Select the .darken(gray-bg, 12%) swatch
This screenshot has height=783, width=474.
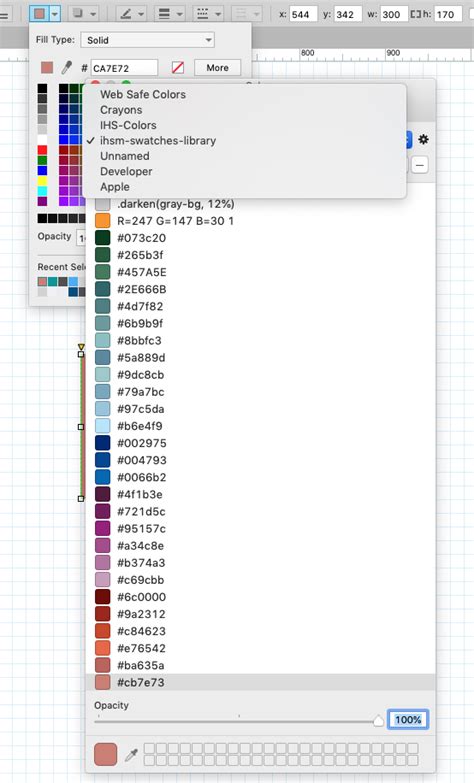[x=260, y=204]
